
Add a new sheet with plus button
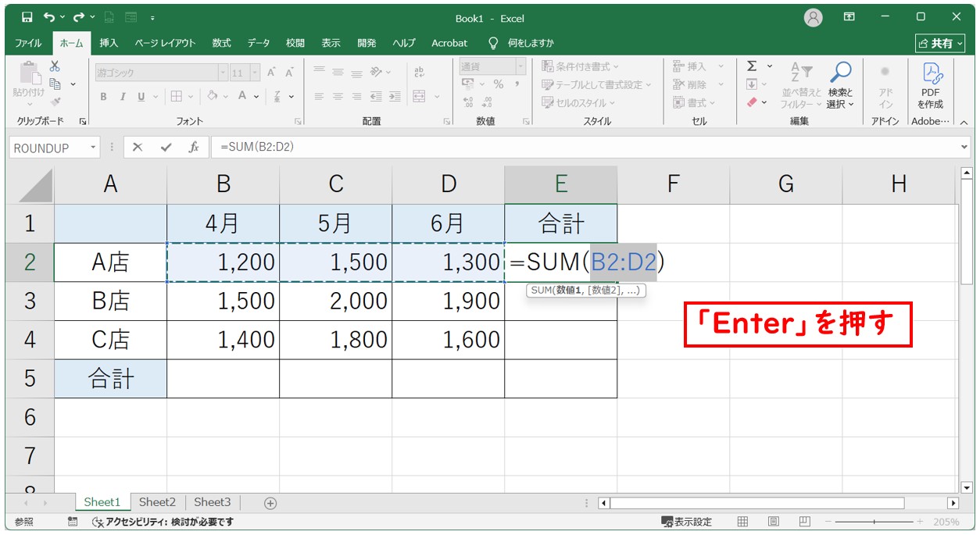pyautogui.click(x=270, y=503)
